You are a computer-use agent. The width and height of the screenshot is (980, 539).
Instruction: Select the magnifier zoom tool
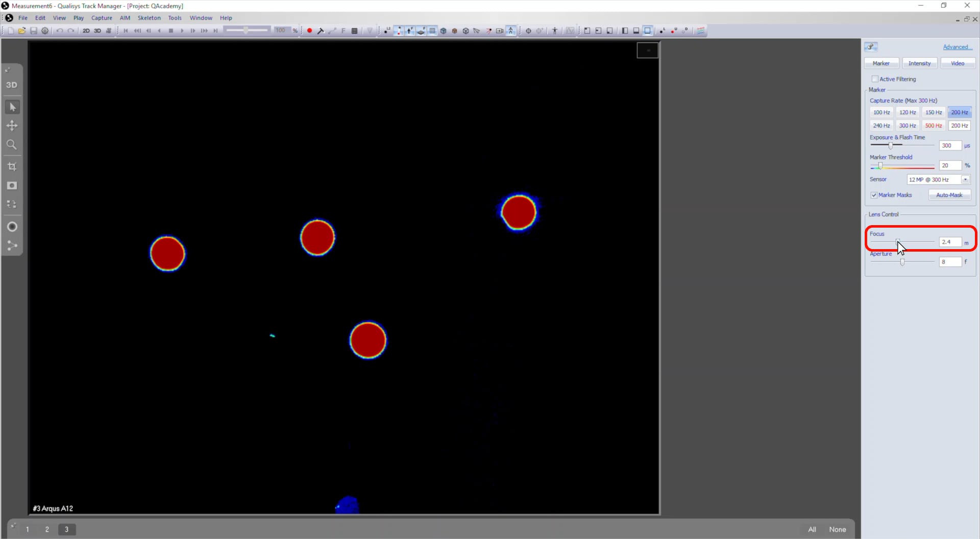[x=12, y=145]
